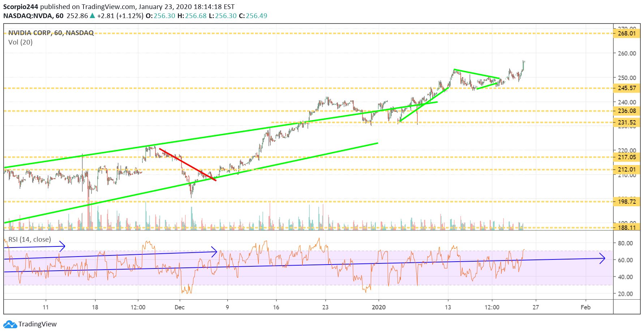The image size is (644, 334).
Task: Click the green up-triangle change indicator
Action: 93,16
